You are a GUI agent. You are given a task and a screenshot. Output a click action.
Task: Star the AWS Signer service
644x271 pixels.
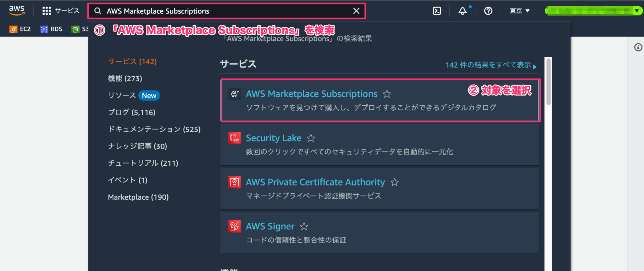(x=304, y=226)
